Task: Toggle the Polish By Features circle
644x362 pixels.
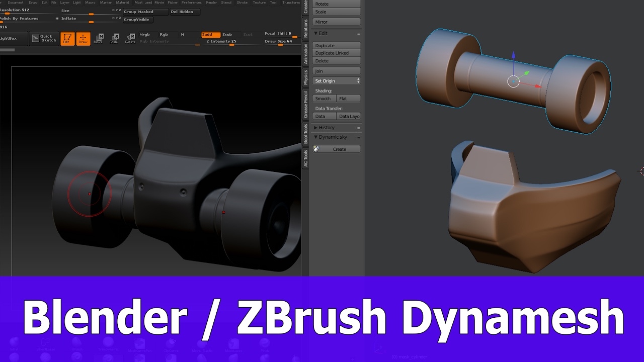Action: click(x=57, y=19)
